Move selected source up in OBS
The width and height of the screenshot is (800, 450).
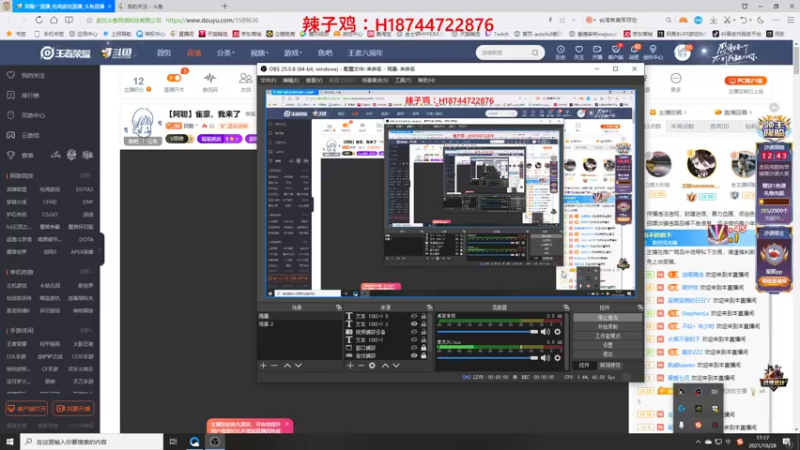pos(385,365)
